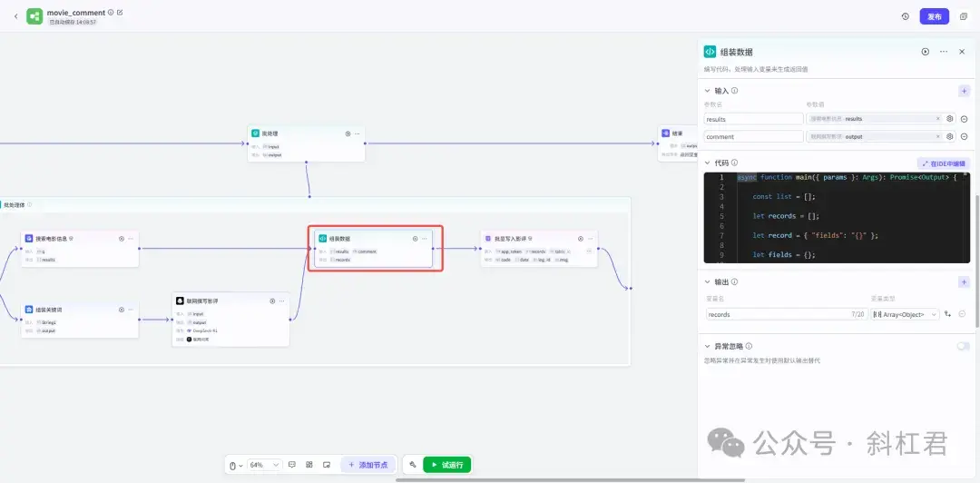Open more menu on 组装关键词 node
This screenshot has width=980, height=483.
131,310
